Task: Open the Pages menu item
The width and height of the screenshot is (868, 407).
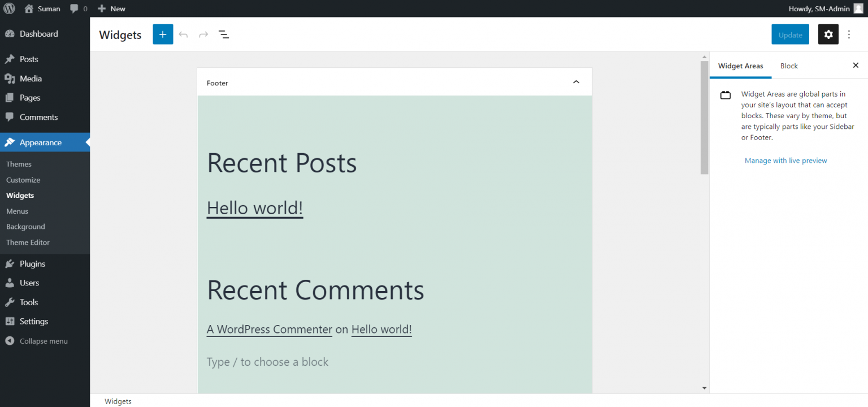Action: click(x=45, y=98)
